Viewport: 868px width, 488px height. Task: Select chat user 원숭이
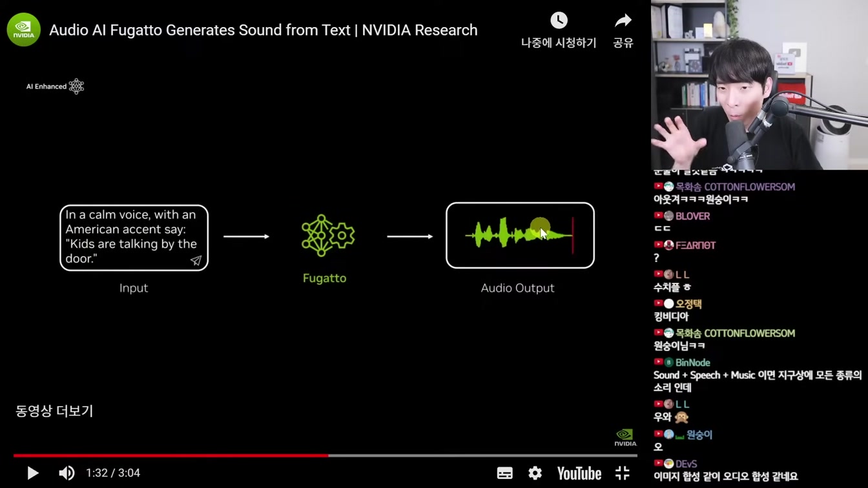pyautogui.click(x=699, y=435)
